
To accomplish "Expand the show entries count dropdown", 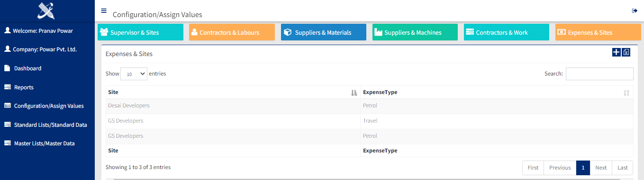I will click(134, 74).
